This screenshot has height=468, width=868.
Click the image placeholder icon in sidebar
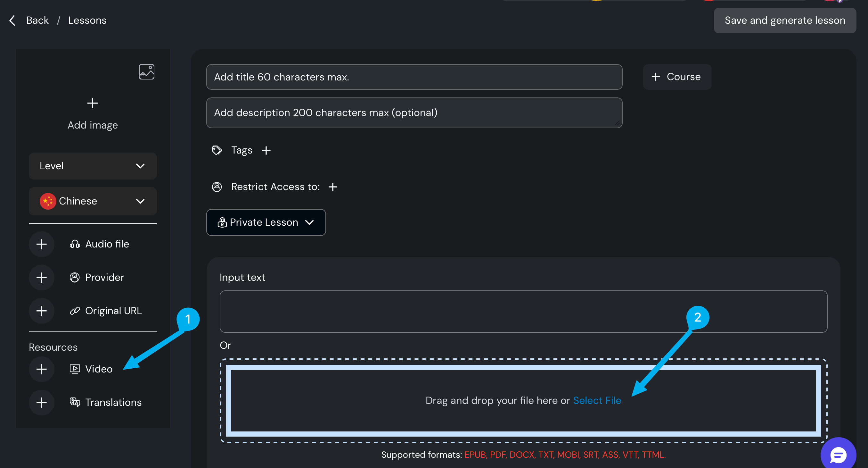click(147, 72)
